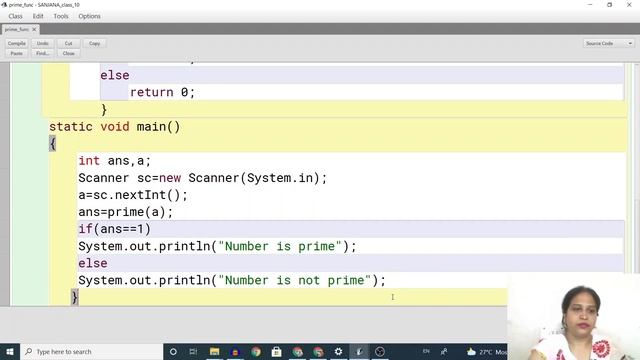Viewport: 640px width, 360px height.
Task: Click the 'int ans,a;' code line
Action: [x=115, y=161]
